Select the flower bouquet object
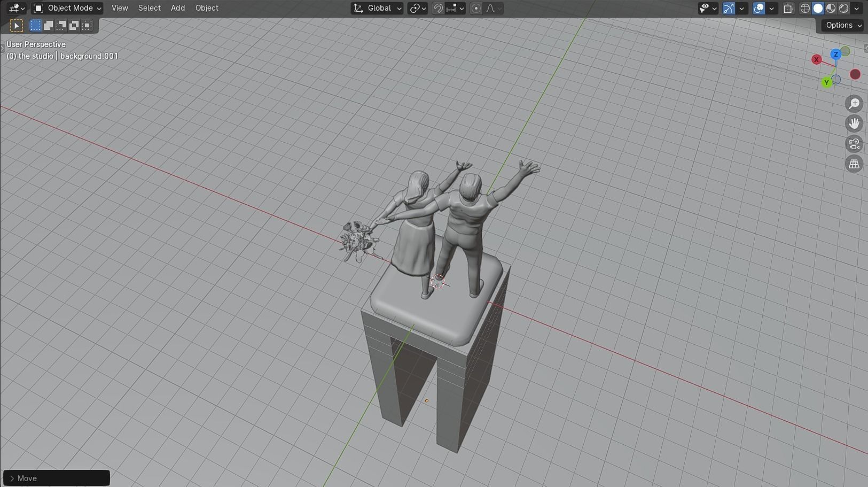Viewport: 868px width, 487px height. pyautogui.click(x=358, y=242)
